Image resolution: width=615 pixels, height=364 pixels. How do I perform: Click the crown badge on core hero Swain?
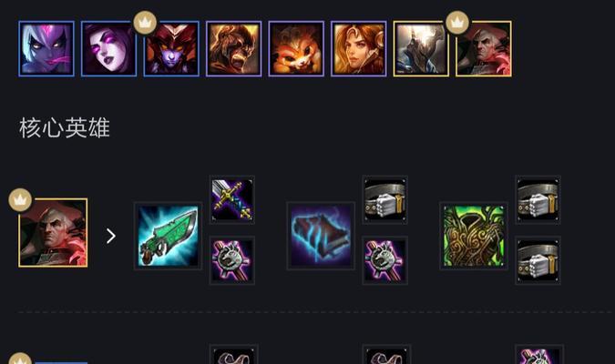[20, 200]
